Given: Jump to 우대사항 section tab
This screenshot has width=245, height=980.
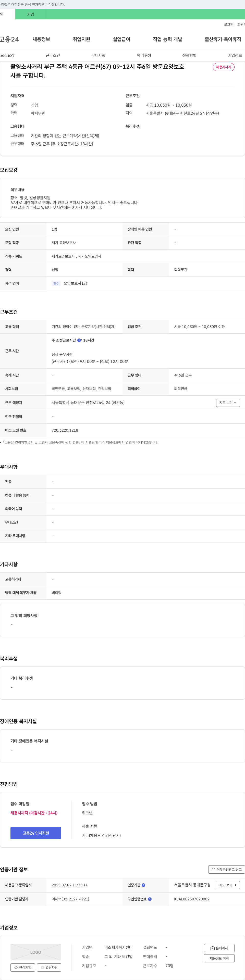Looking at the screenshot, I should (x=99, y=55).
